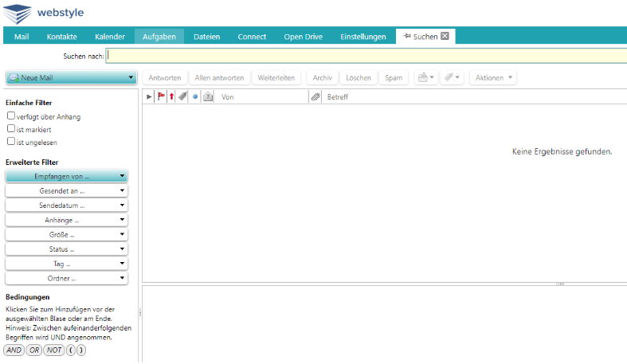Click Allen antworten button
The height and width of the screenshot is (364, 627).
(219, 77)
